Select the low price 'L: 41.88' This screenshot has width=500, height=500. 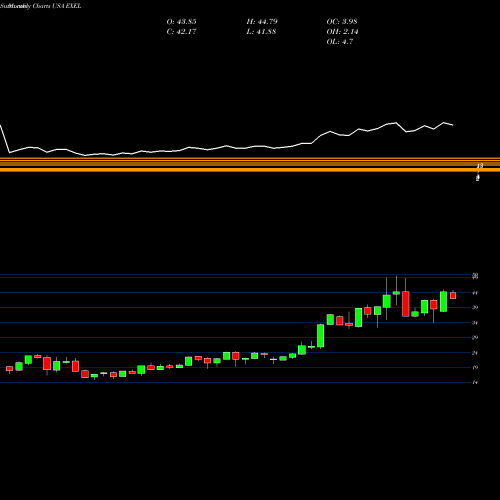tap(261, 32)
